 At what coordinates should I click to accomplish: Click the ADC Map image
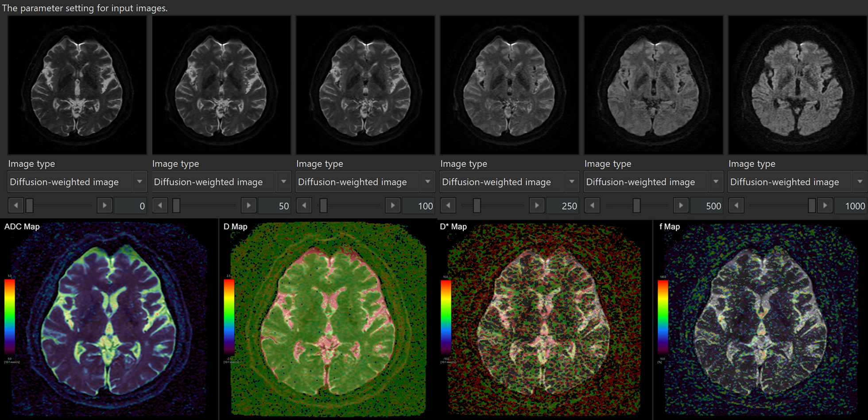coord(109,319)
